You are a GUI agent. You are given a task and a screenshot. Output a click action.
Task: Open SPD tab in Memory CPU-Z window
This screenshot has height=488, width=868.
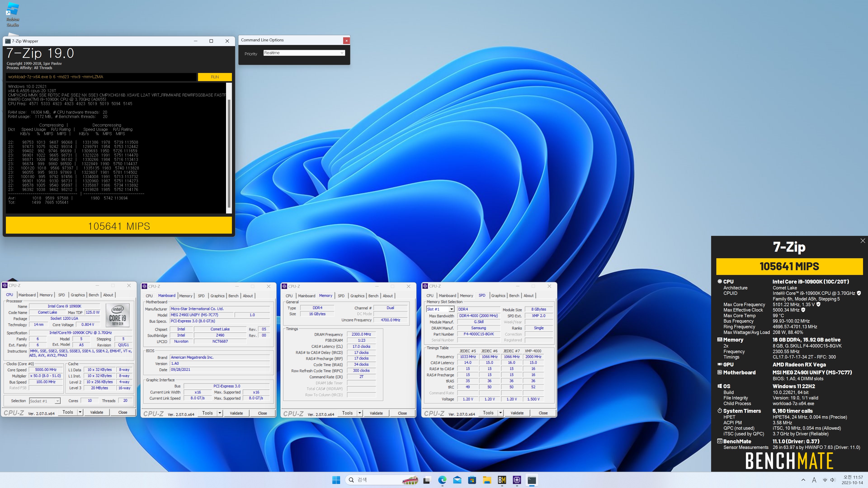point(341,296)
